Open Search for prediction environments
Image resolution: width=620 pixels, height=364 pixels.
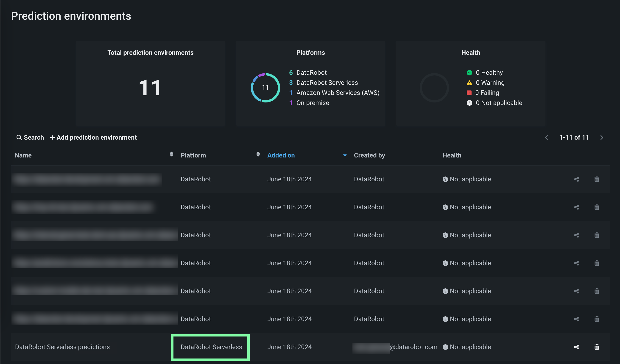pyautogui.click(x=30, y=137)
